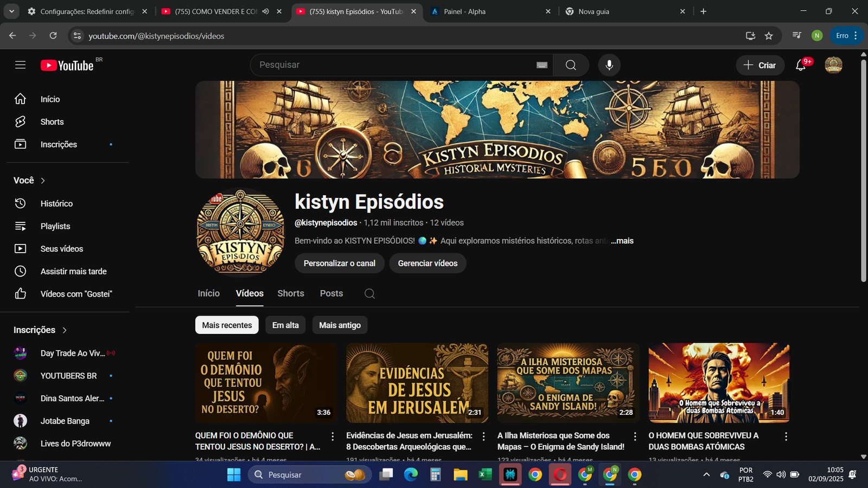Screen dimensions: 868x488
Task: Click the search magnifier button
Action: pyautogui.click(x=571, y=65)
